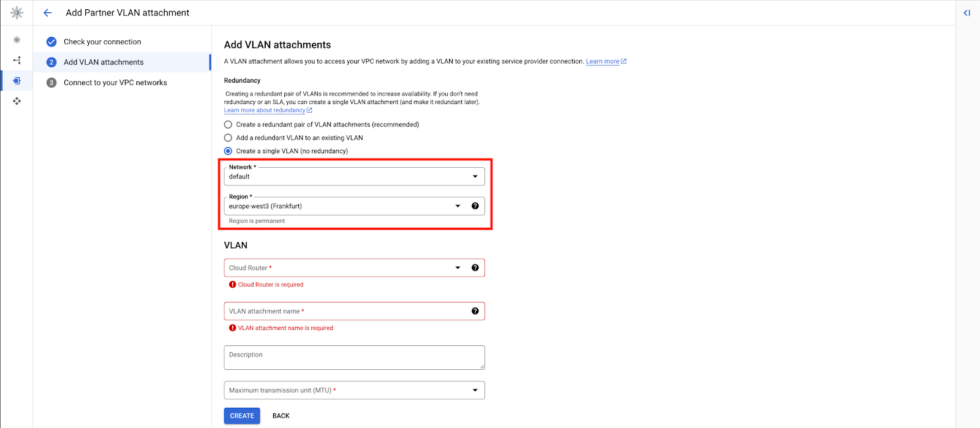
Task: Show help for VLAN attachment name field
Action: click(475, 311)
